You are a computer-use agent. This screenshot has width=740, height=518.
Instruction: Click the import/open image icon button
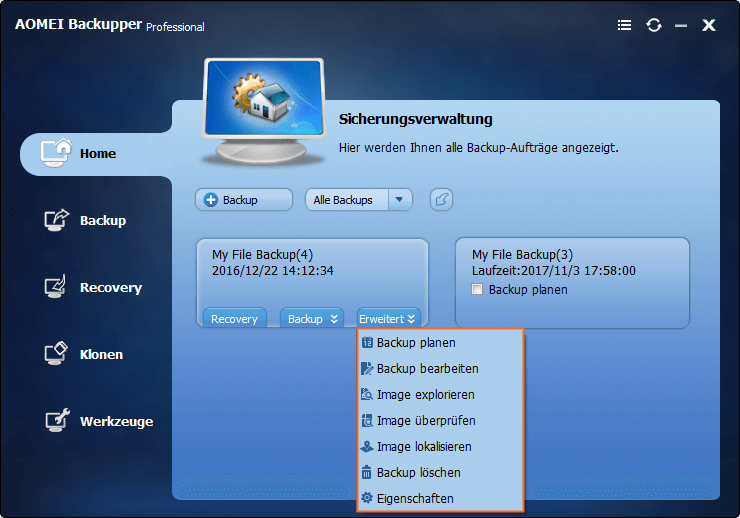(441, 200)
